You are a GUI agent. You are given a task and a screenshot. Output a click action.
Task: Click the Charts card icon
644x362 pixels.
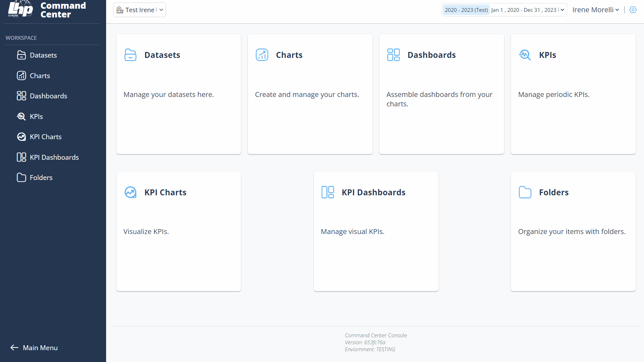tap(262, 55)
